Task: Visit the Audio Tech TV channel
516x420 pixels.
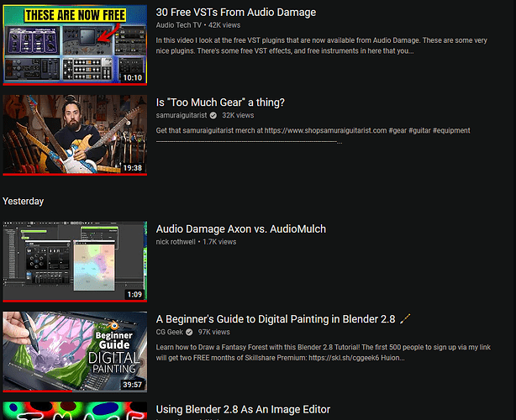Action: coord(178,25)
